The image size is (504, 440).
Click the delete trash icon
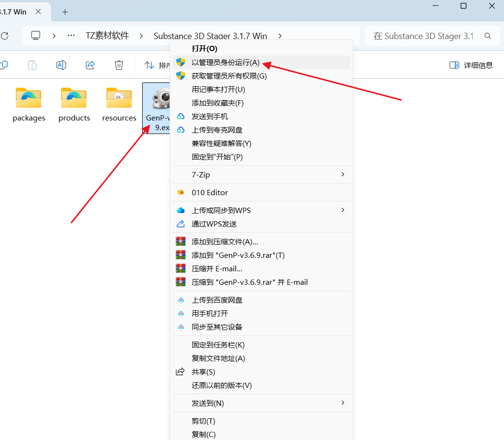pyautogui.click(x=119, y=65)
